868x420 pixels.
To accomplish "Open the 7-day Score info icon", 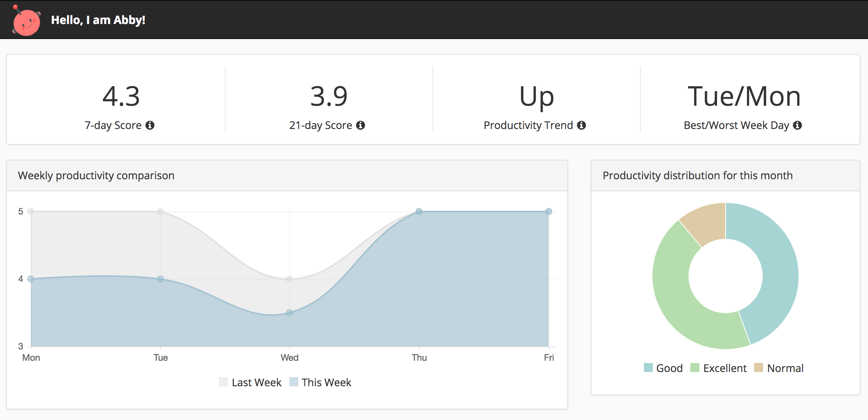I will [150, 125].
